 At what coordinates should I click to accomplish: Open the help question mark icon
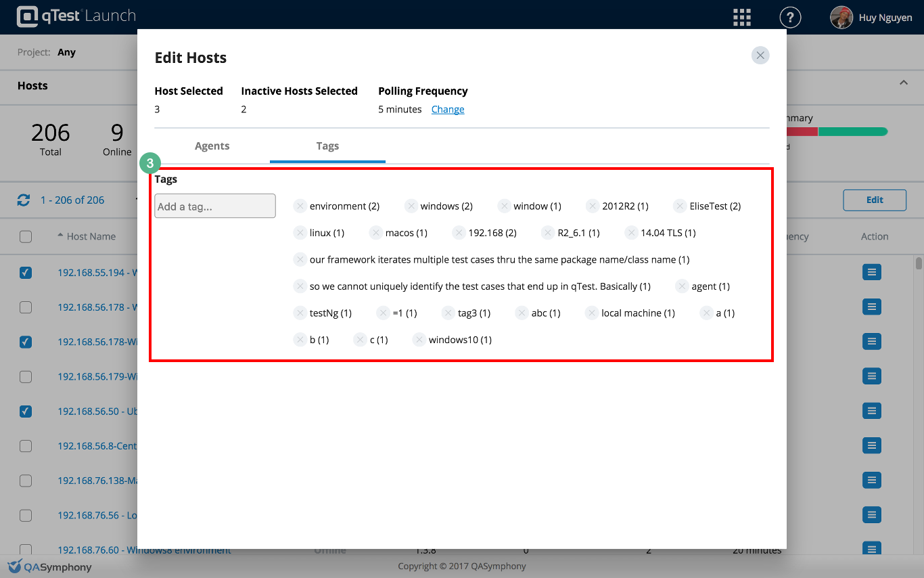point(790,18)
